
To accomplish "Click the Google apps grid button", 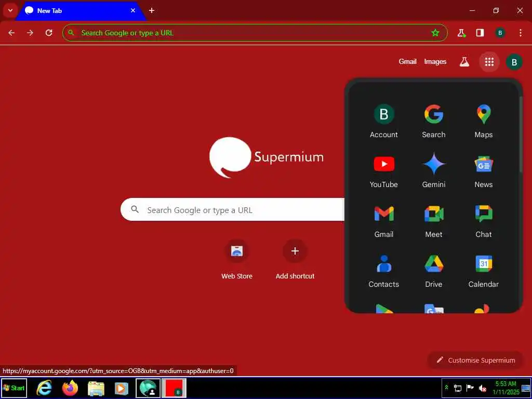I will click(489, 62).
